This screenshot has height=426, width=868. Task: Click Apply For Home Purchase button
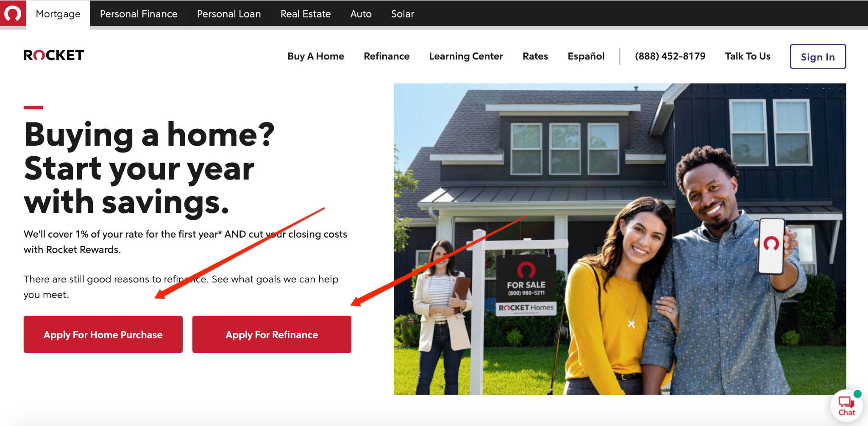(x=103, y=335)
